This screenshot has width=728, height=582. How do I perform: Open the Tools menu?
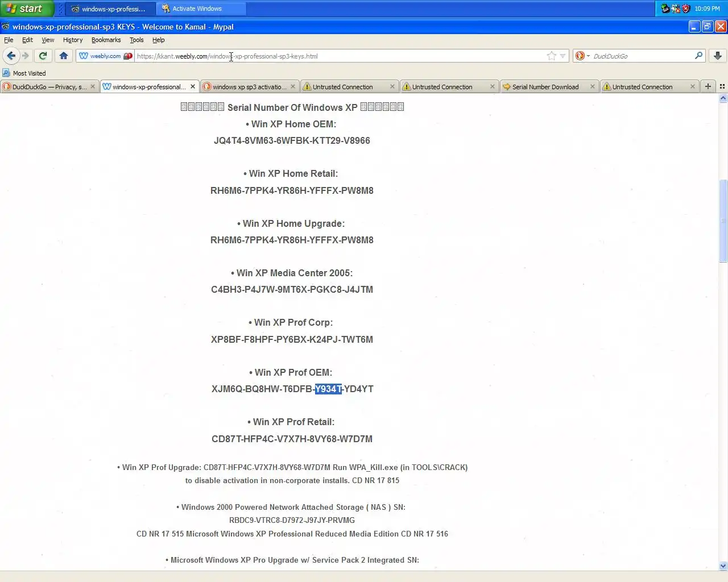(136, 40)
